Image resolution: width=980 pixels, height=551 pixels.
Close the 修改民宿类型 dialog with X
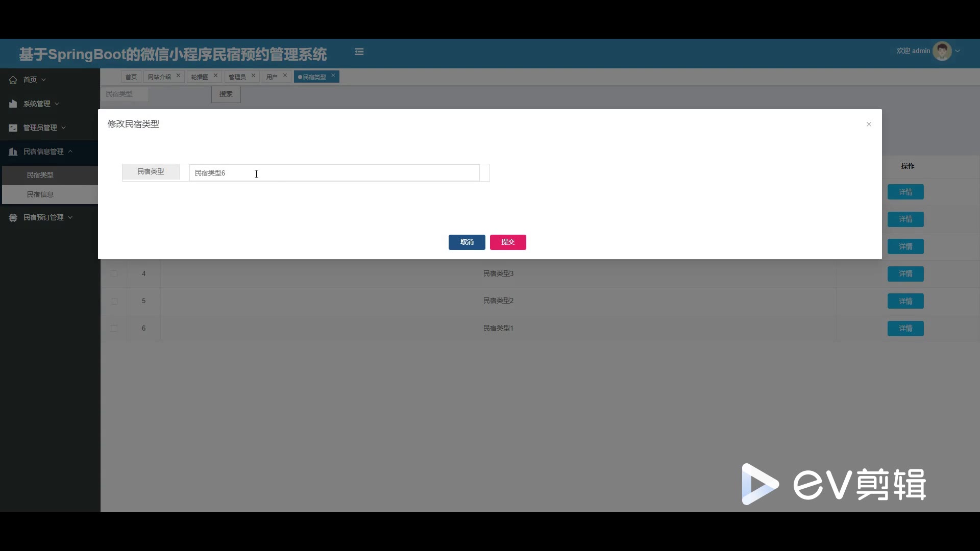tap(869, 124)
